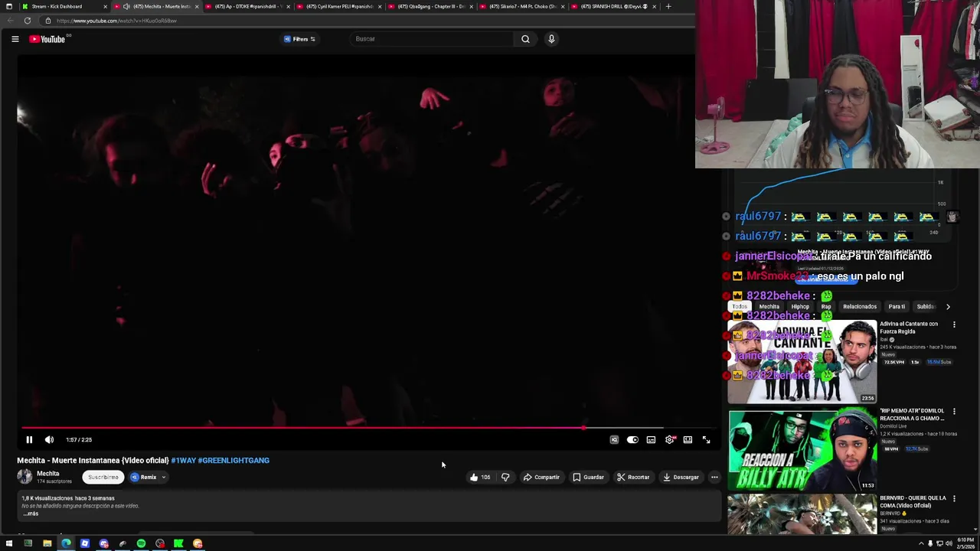The image size is (980, 551).
Task: Toggle subtitles in the player
Action: point(651,440)
